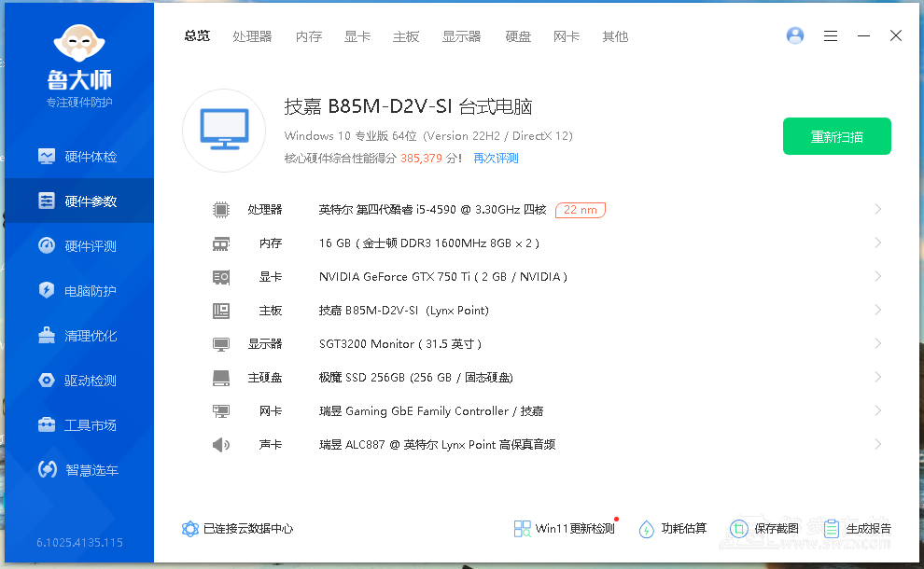Viewport: 924px width, 569px height.
Task: Switch to the 网卡 tab
Action: coord(567,36)
